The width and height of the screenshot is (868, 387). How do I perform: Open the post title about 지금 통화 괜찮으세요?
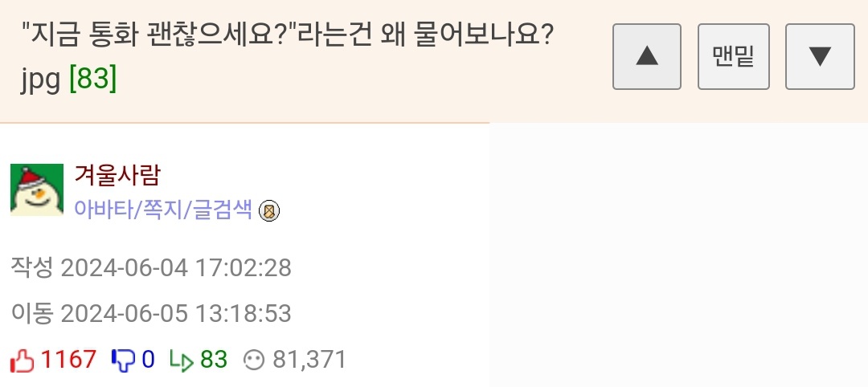tap(285, 38)
